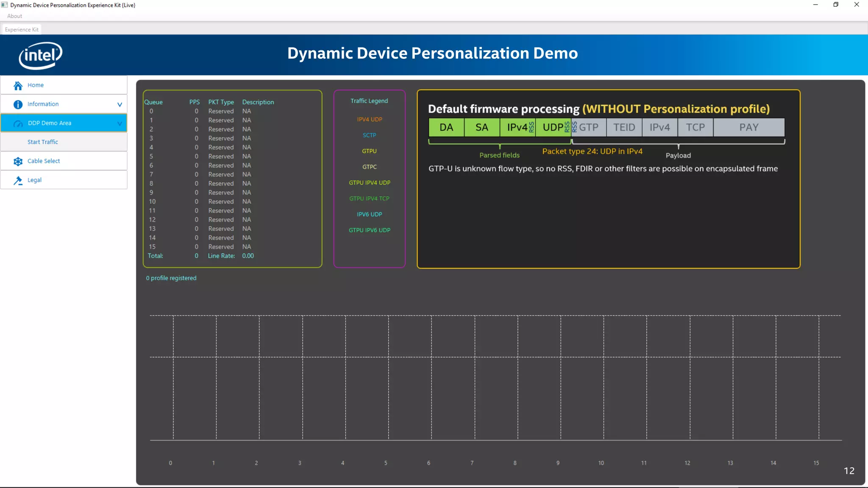Image resolution: width=868 pixels, height=488 pixels.
Task: Click the UDP RSS field block
Action: point(554,128)
